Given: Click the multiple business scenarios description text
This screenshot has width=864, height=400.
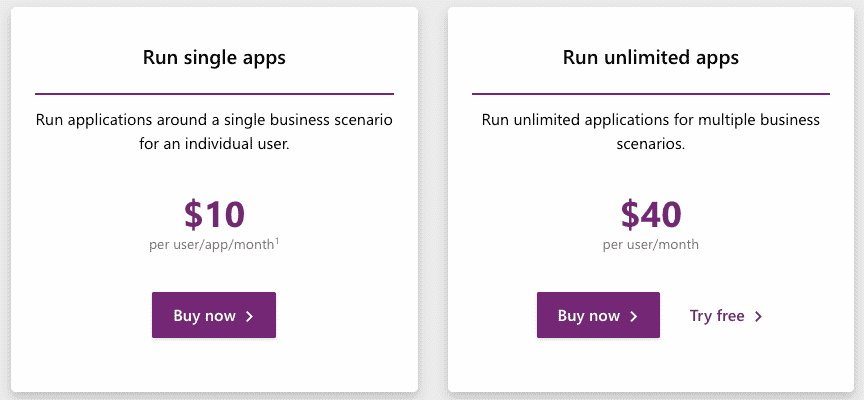Looking at the screenshot, I should pos(651,132).
